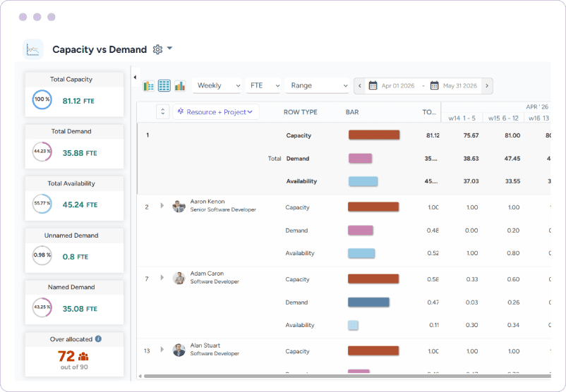Screen dimensions: 566x392
Task: Click the Total Capacity 100 % circle gauge
Action: [x=42, y=99]
